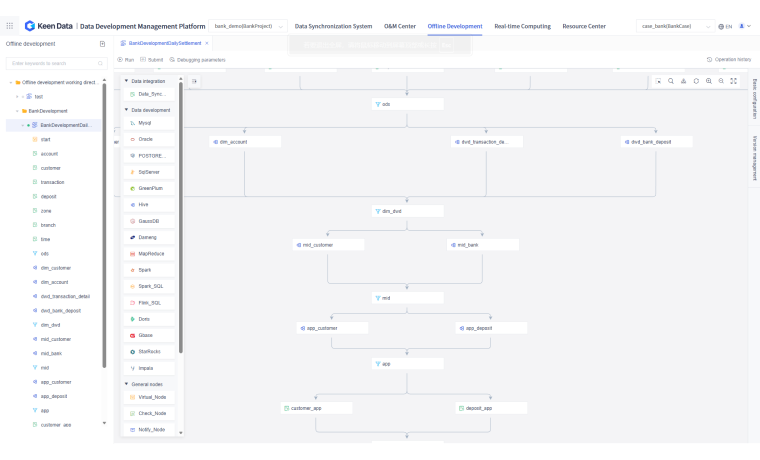This screenshot has width=760, height=460.
Task: Open the app grid menu icon
Action: 10,26
